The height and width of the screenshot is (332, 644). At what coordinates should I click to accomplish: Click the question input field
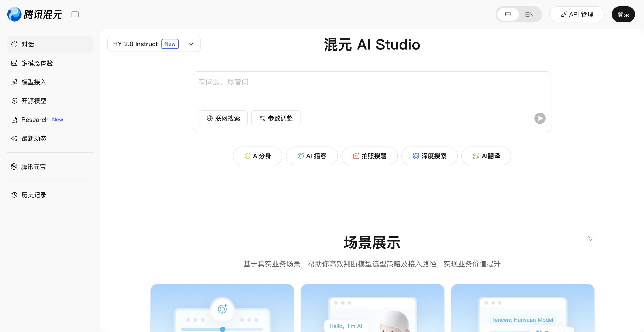click(x=370, y=83)
